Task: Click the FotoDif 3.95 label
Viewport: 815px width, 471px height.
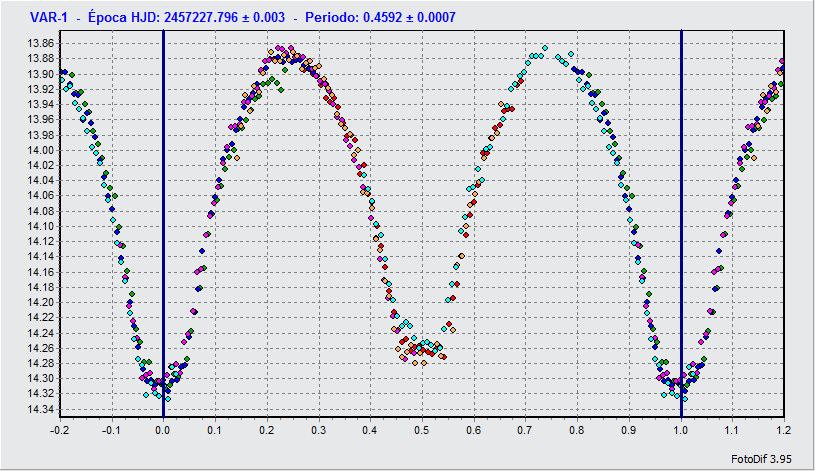Action: 761,459
